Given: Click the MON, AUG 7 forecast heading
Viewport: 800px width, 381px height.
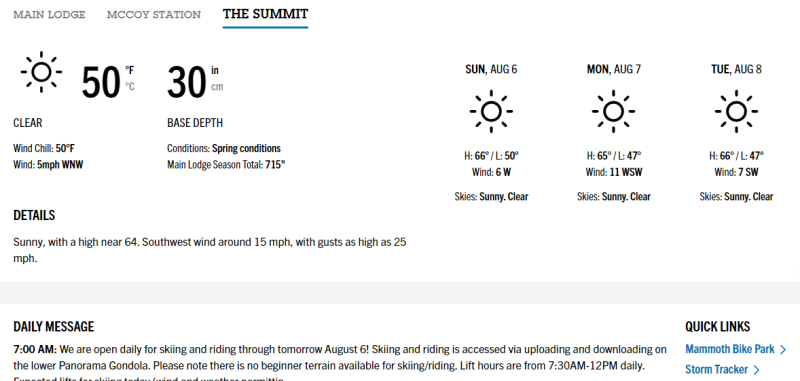Looking at the screenshot, I should tap(613, 69).
